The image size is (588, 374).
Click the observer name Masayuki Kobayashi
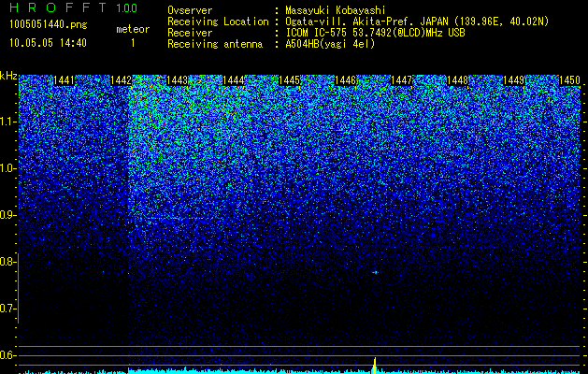(x=336, y=10)
